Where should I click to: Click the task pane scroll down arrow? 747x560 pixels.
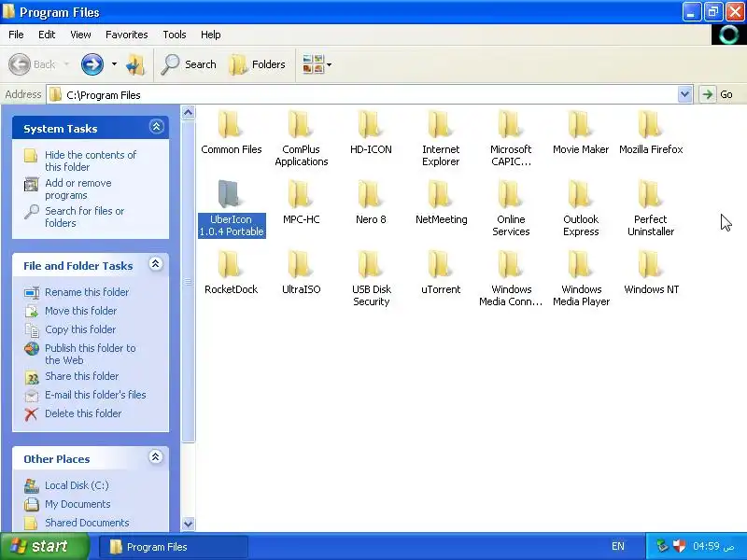click(x=189, y=524)
